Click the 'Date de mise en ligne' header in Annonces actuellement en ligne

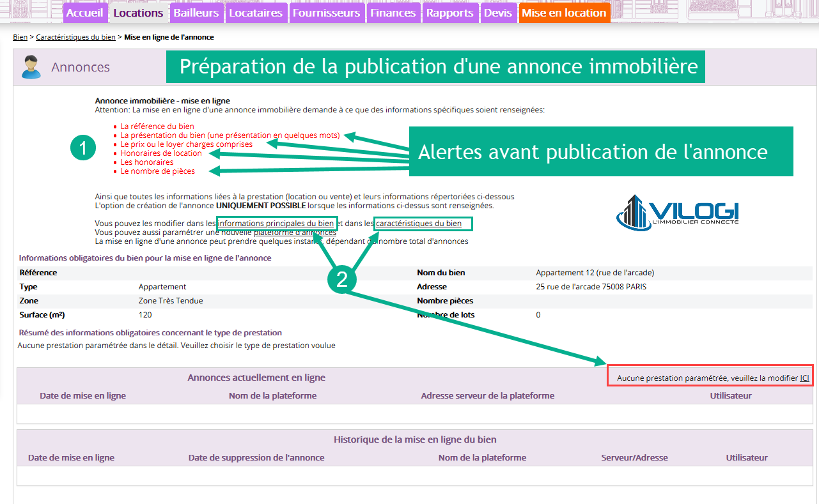click(x=82, y=395)
